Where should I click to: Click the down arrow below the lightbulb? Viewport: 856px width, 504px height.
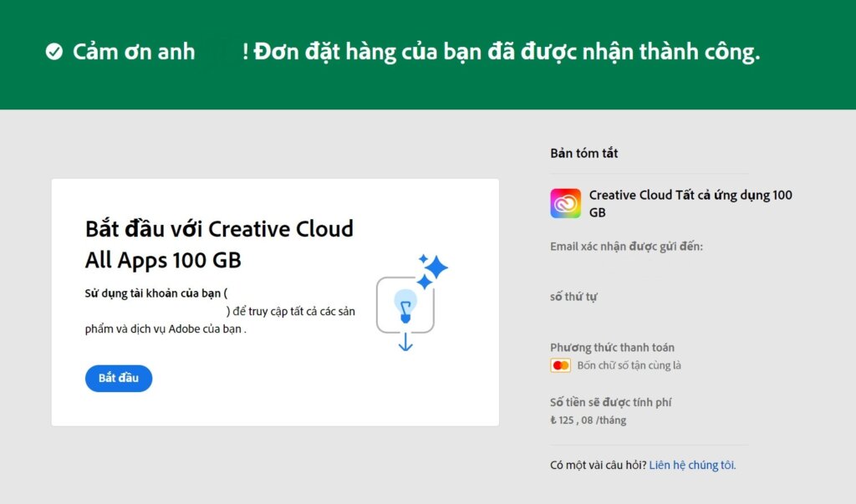(405, 342)
